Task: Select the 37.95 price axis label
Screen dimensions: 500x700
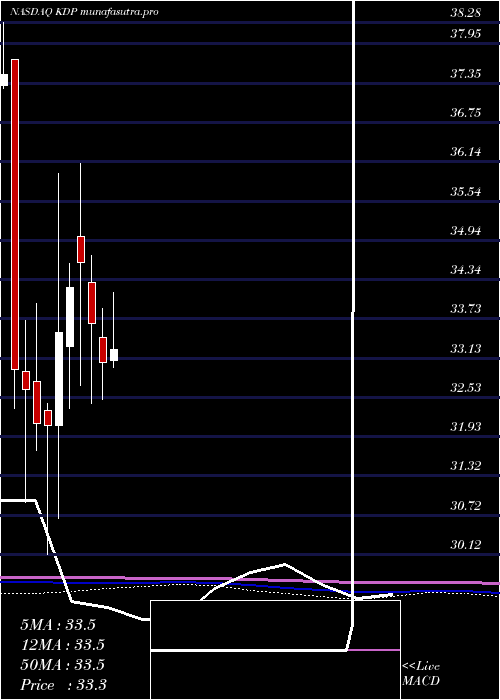Action: point(466,34)
